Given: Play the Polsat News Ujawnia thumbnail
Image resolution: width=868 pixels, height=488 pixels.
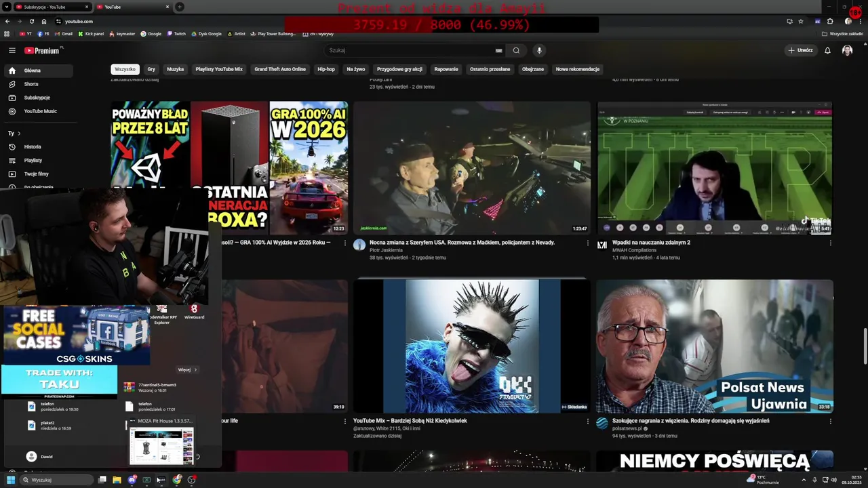Looking at the screenshot, I should 715,346.
